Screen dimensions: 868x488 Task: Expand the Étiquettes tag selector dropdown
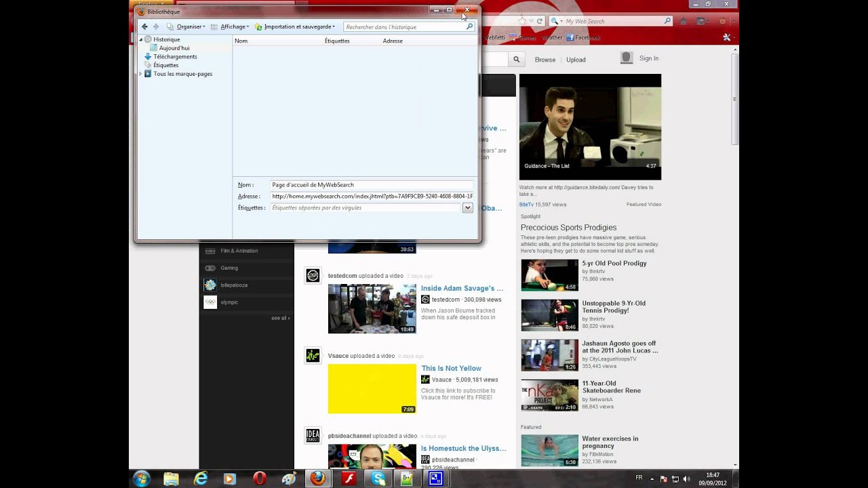tap(468, 208)
